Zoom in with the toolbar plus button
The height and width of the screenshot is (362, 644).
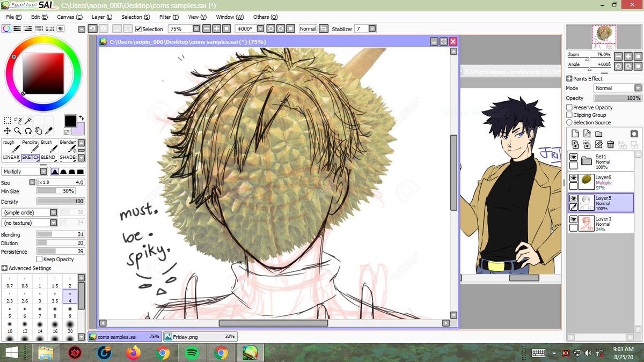click(x=216, y=28)
